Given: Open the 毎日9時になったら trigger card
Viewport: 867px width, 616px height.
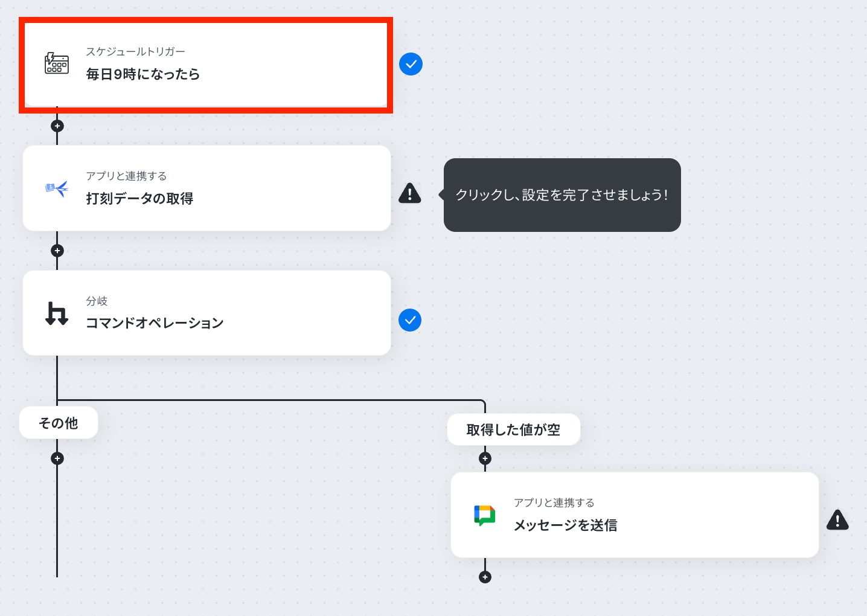Looking at the screenshot, I should pyautogui.click(x=206, y=65).
